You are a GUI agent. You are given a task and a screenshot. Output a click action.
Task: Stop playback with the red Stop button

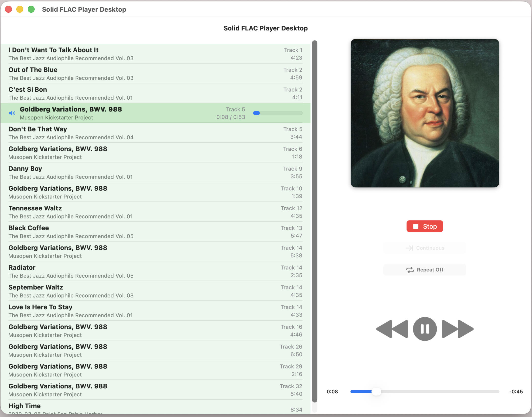point(425,226)
